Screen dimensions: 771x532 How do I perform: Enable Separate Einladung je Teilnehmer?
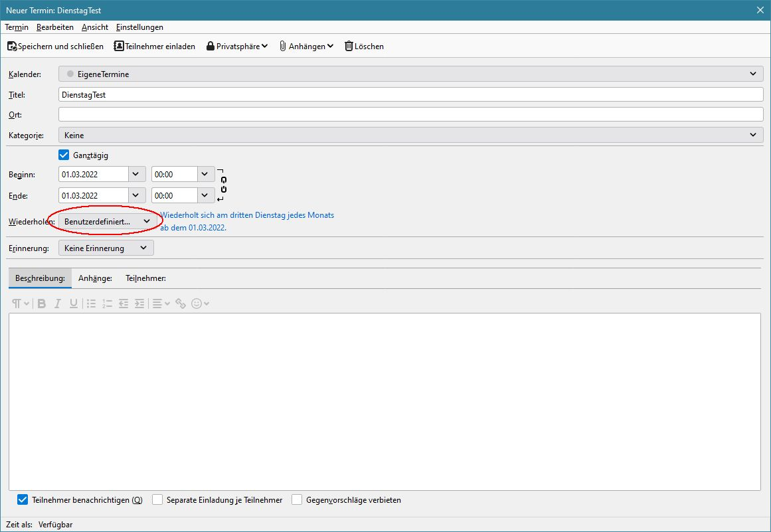pyautogui.click(x=157, y=500)
